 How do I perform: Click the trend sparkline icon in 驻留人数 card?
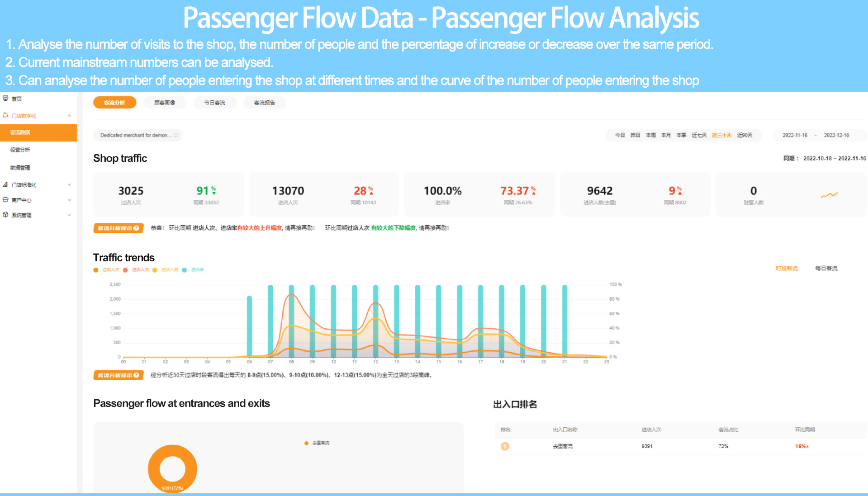point(829,195)
